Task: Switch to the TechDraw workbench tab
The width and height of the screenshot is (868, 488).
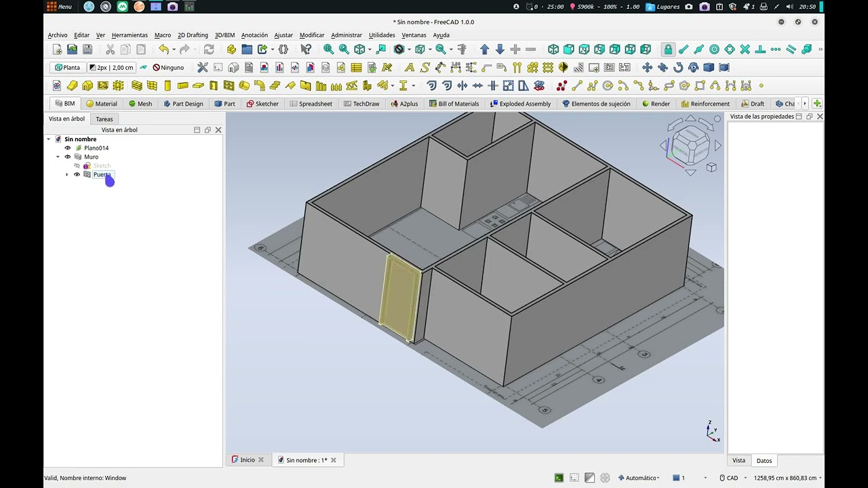Action: tap(361, 104)
